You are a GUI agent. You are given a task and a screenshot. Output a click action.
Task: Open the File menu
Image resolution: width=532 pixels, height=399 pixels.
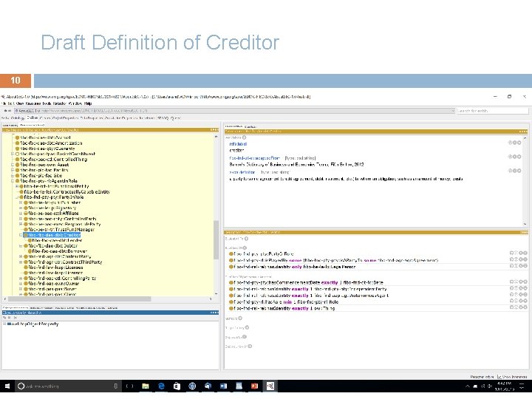[4, 103]
